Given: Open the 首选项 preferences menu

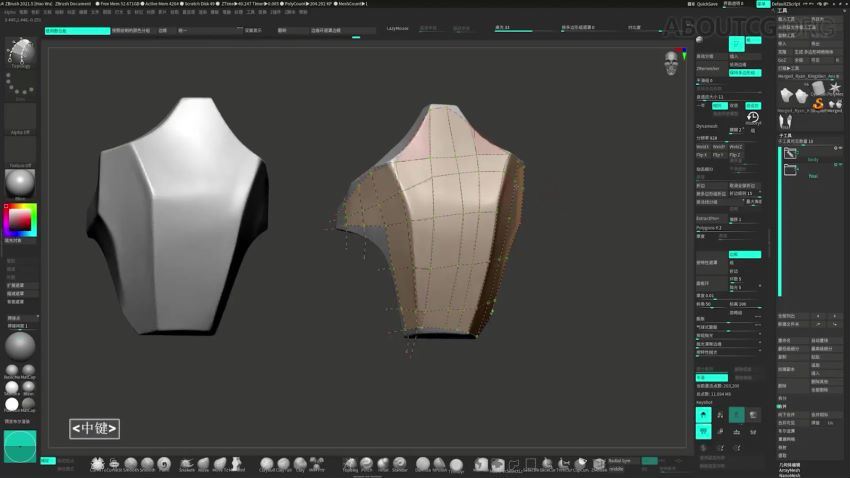Looking at the screenshot, I should pyautogui.click(x=189, y=12).
